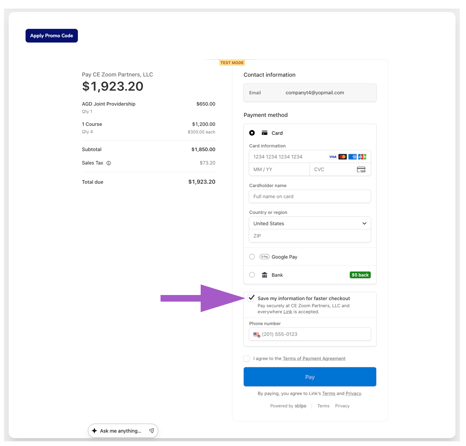Screen dimensions: 466x446
Task: Click the Bank building icon
Action: (264, 275)
